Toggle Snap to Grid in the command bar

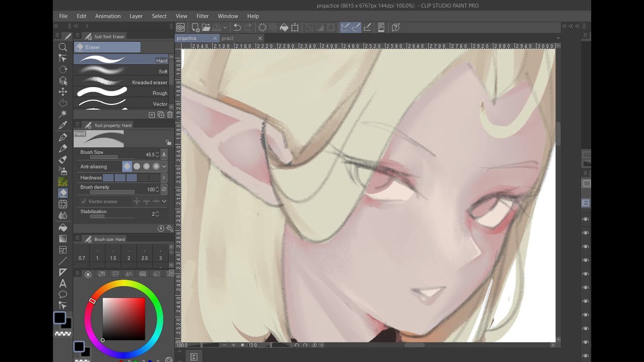click(367, 28)
